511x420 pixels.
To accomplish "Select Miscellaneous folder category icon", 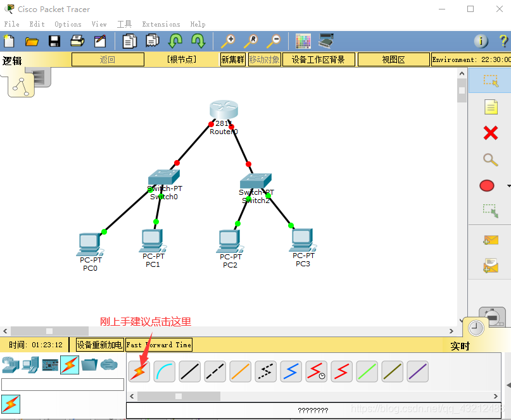I will (89, 364).
